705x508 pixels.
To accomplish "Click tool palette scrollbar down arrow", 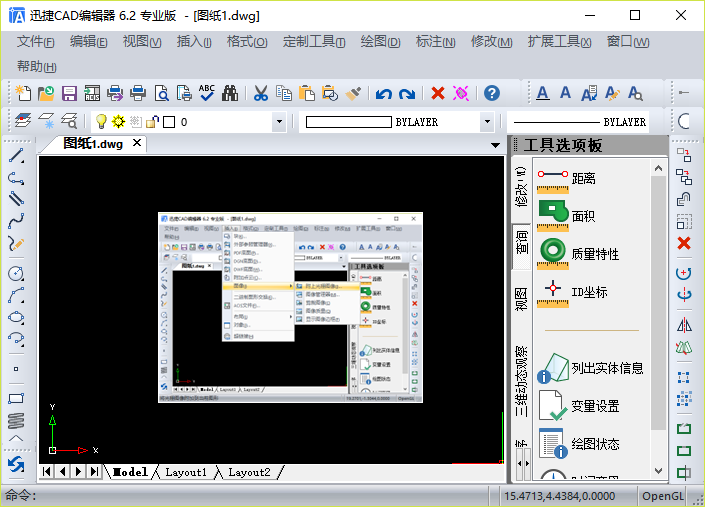I will click(658, 471).
